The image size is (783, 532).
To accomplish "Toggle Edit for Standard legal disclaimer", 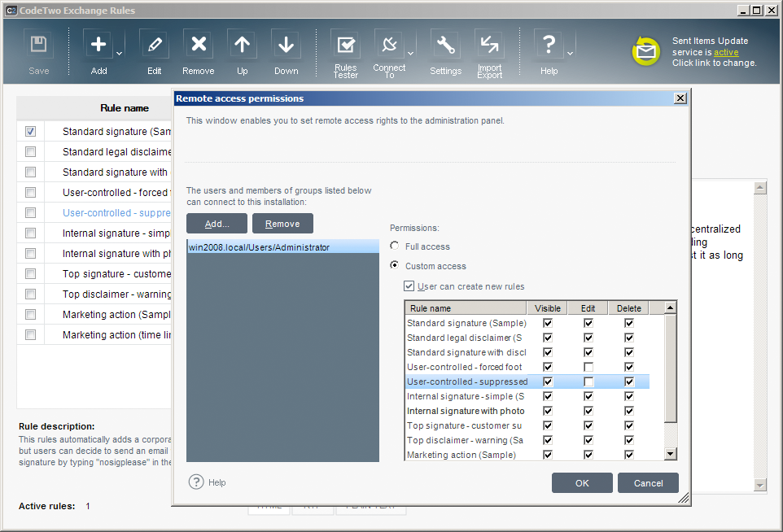I will (x=588, y=338).
